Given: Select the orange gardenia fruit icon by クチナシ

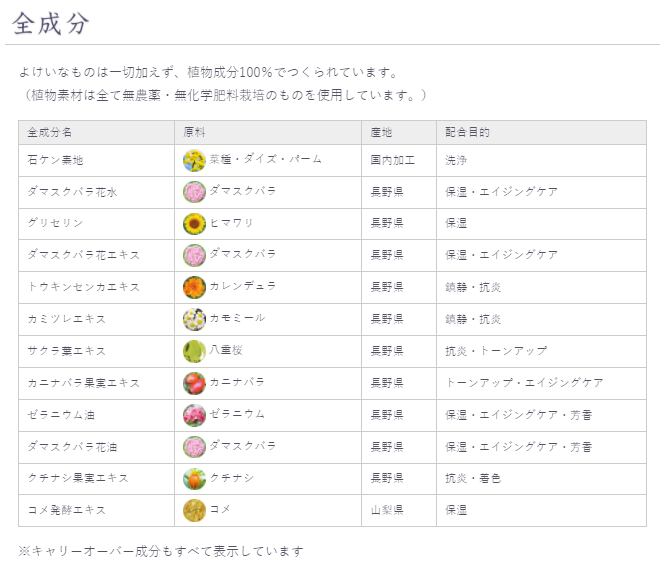Looking at the screenshot, I should pos(194,479).
